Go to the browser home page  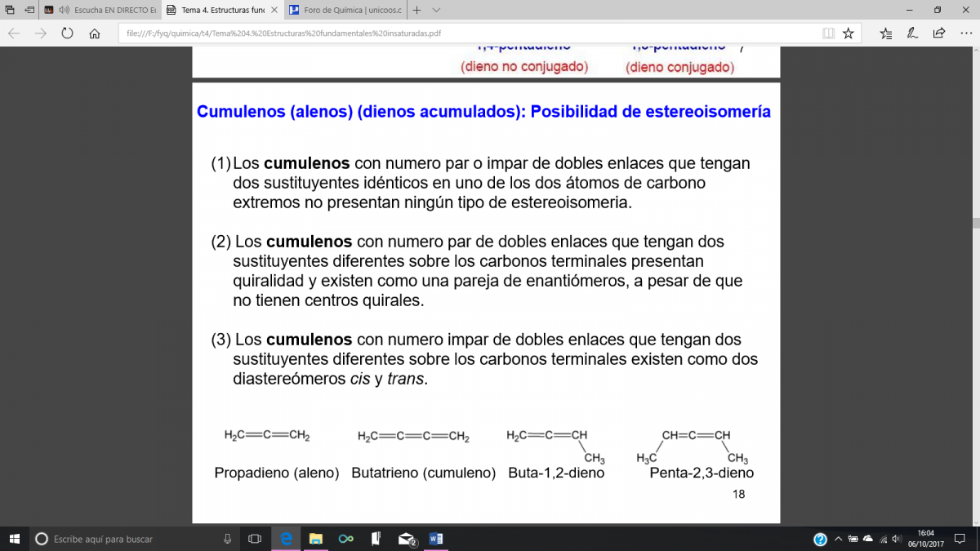pos(95,33)
